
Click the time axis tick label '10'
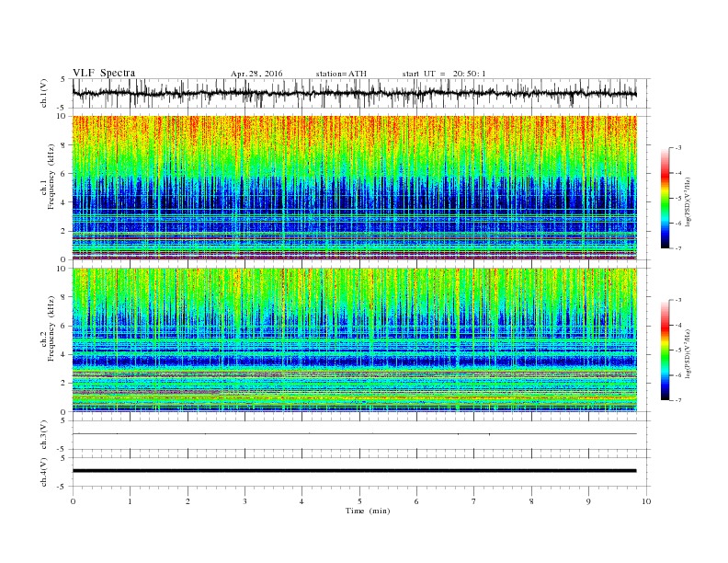[646, 501]
